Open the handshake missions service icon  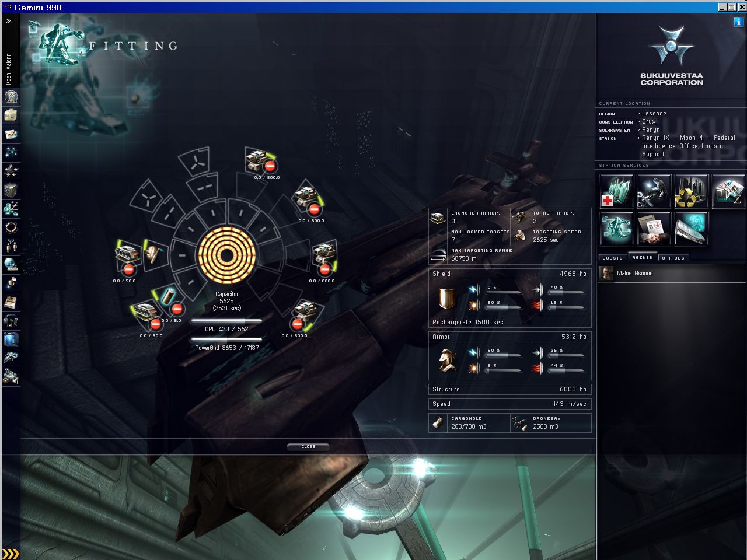coord(654,228)
